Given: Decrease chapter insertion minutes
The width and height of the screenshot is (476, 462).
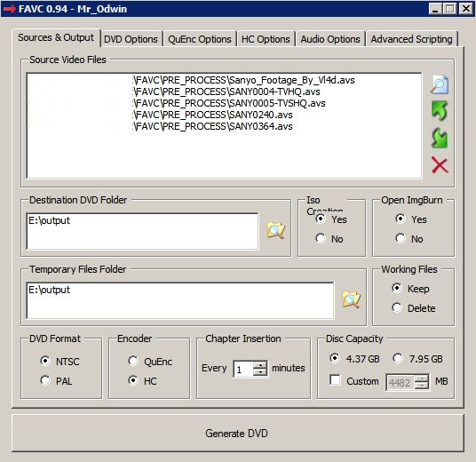Looking at the screenshot, I should (260, 372).
